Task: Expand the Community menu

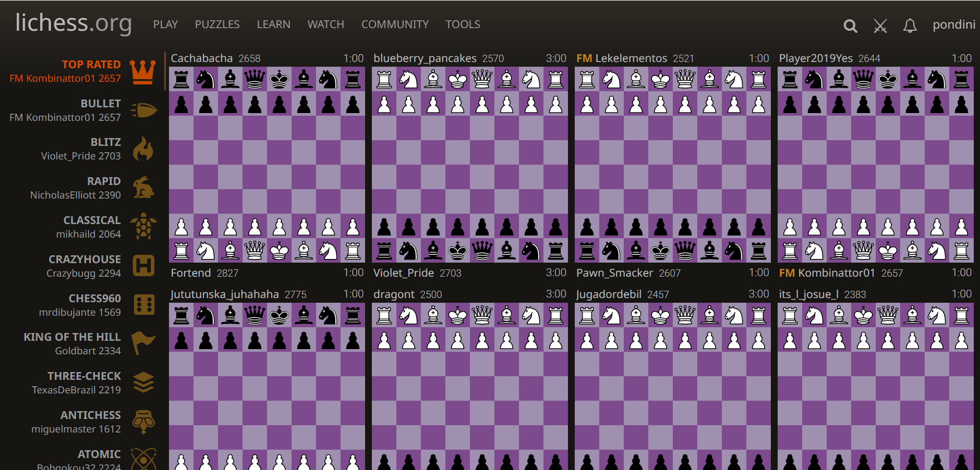Action: 395,24
